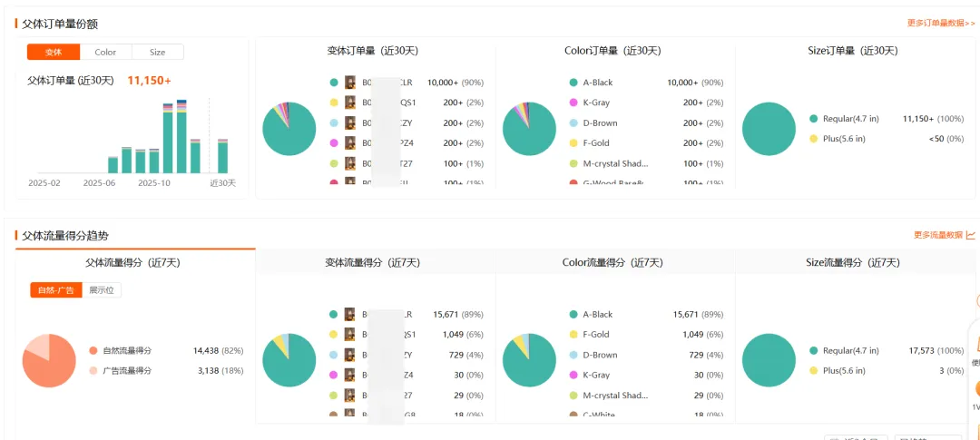This screenshot has height=440, width=980.
Task: Open variant thumbnail in the 729 traffic score row
Action: (x=350, y=355)
